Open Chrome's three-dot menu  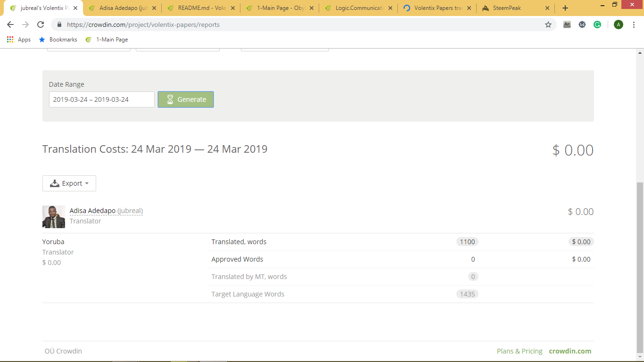pos(634,25)
